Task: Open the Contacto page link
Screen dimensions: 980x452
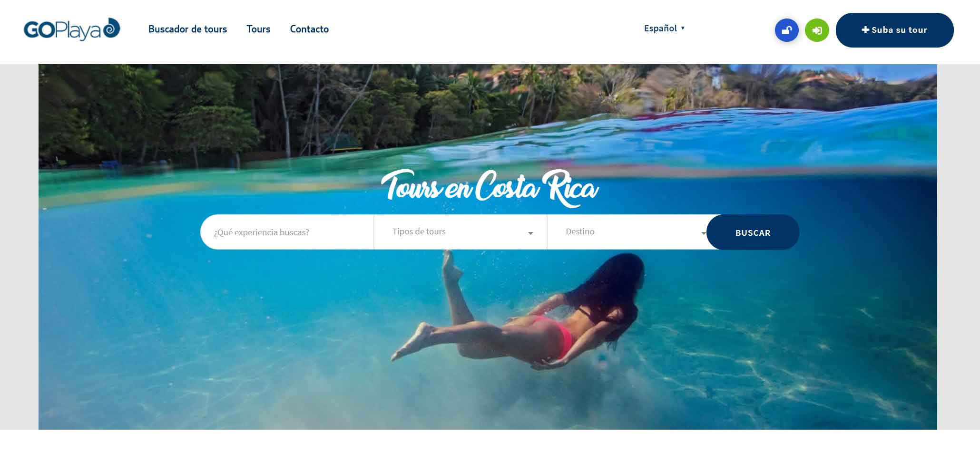Action: pos(309,29)
